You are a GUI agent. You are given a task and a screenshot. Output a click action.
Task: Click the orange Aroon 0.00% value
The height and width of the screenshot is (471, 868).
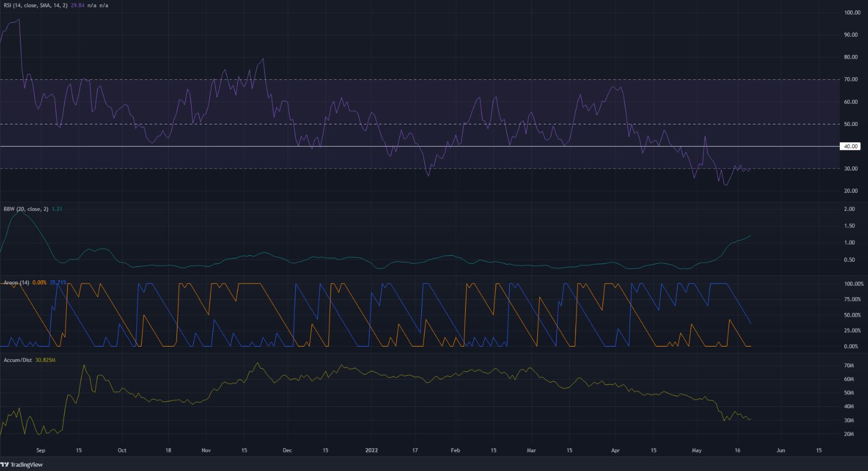click(39, 282)
